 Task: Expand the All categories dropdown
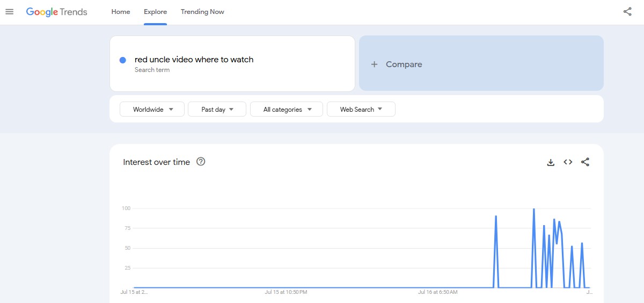pyautogui.click(x=287, y=109)
